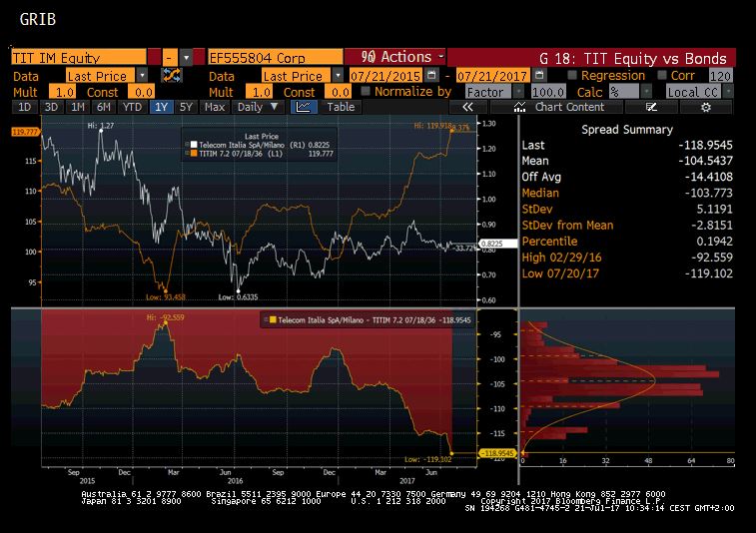This screenshot has width=756, height=533.
Task: Select the 6M range tab
Action: 104,107
